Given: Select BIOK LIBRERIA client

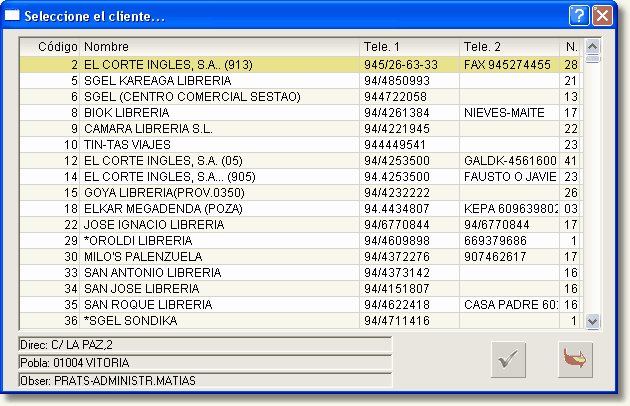Looking at the screenshot, I should coord(301,113).
